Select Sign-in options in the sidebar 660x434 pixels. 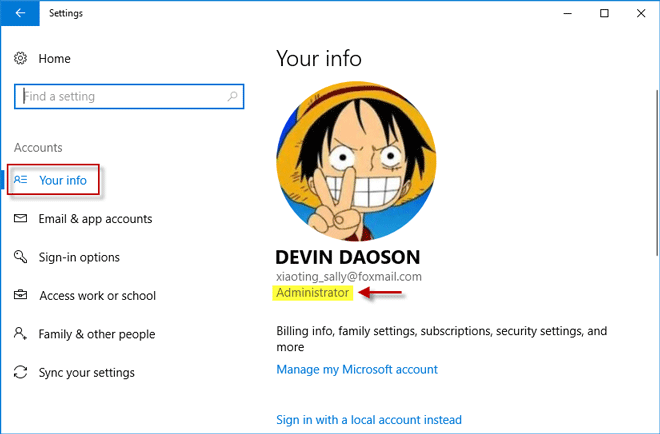point(79,257)
